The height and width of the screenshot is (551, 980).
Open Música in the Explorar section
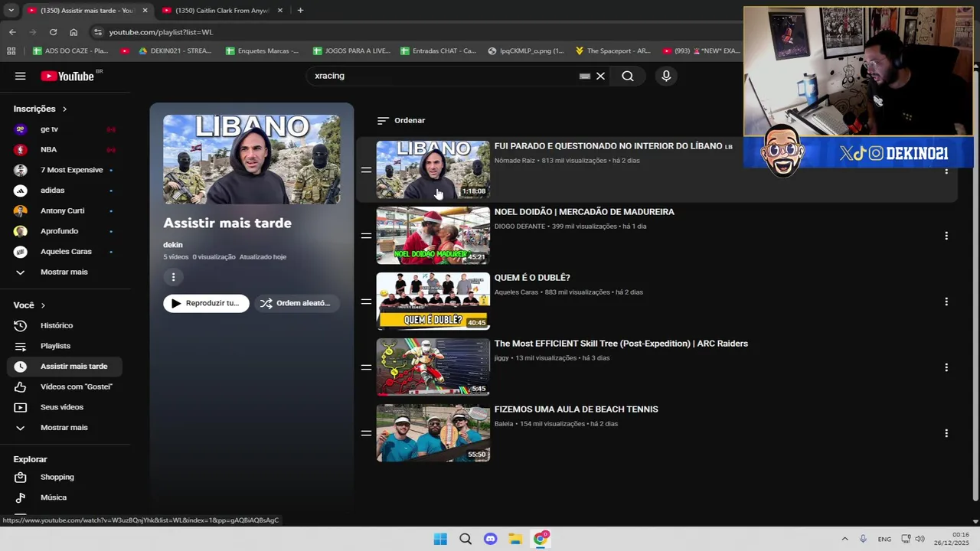[64, 497]
